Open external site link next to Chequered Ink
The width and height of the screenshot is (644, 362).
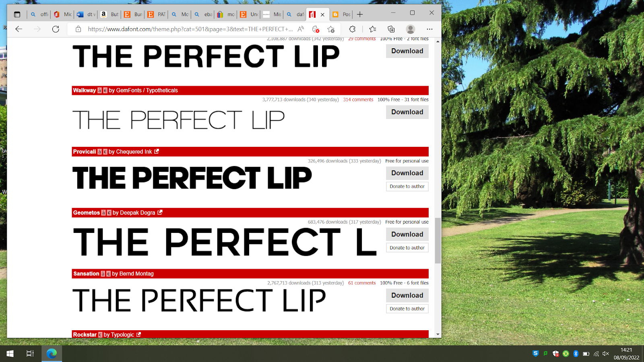pyautogui.click(x=157, y=151)
